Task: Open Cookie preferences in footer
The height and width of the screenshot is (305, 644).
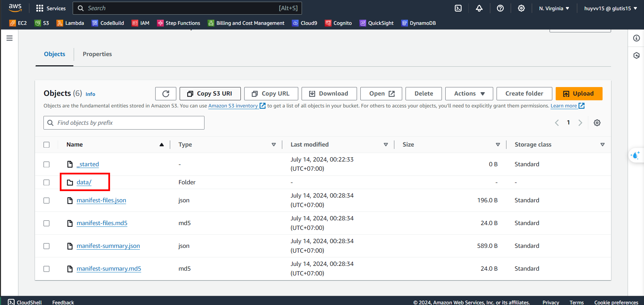Action: 616,302
